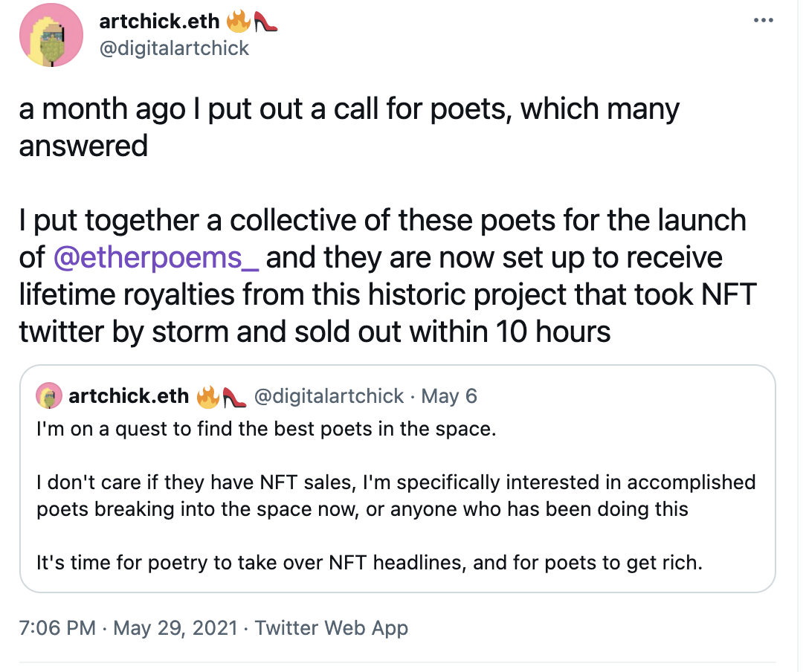
Task: Click the @digitalartchick handle in quoted tweet
Action: point(329,396)
